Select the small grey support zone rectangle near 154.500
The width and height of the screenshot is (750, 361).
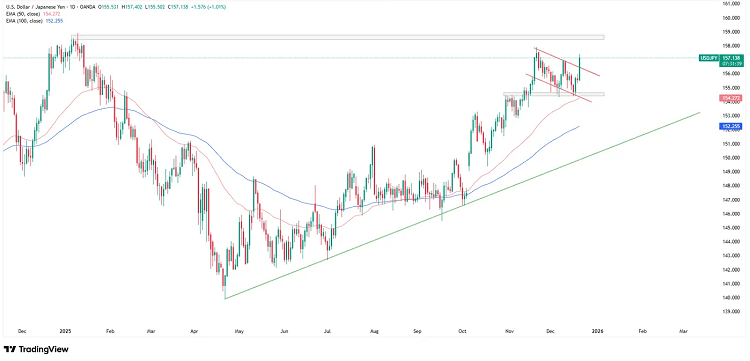554,94
